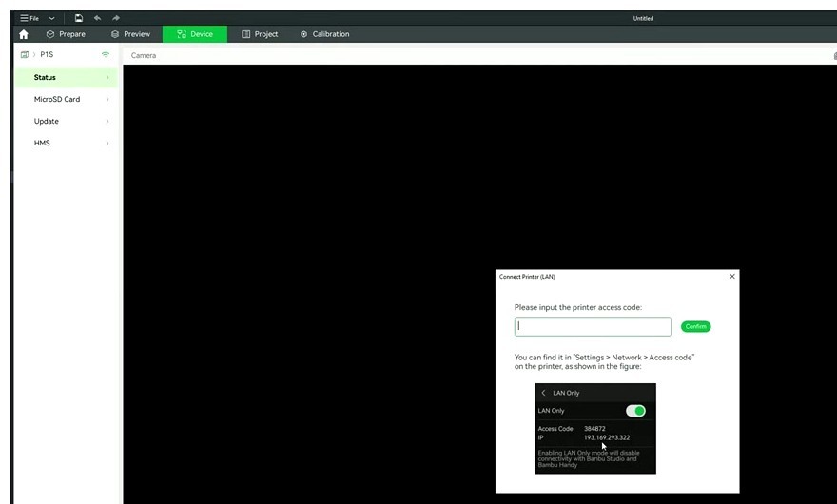Image resolution: width=837 pixels, height=504 pixels.
Task: Click the Preview layers icon
Action: 115,34
